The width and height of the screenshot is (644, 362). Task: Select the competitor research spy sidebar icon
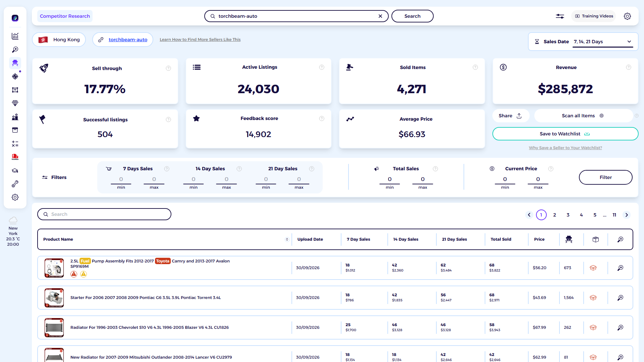15,63
